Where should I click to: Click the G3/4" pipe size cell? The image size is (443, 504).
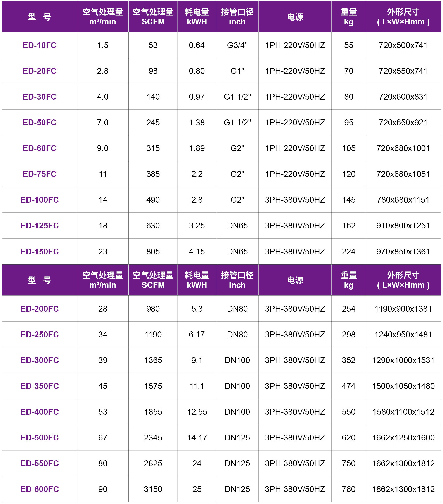click(237, 45)
